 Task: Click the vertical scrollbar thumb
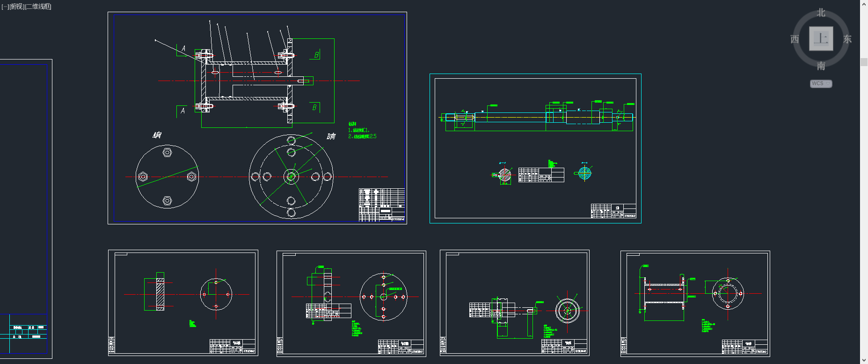pos(864,63)
